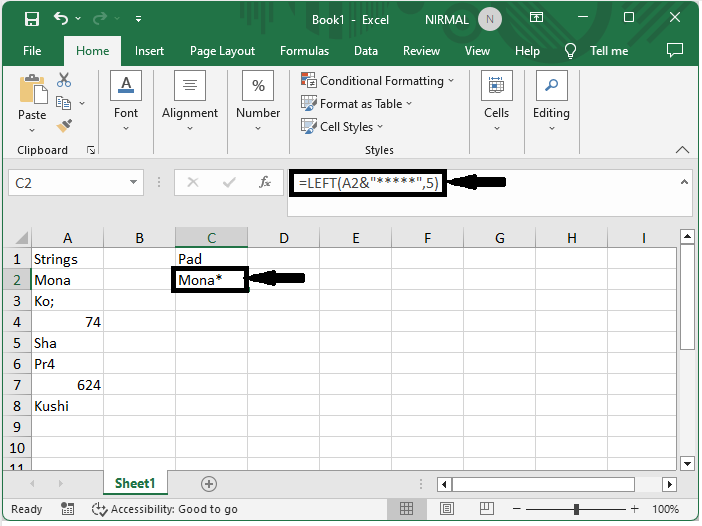Select cell with value 624
The height and width of the screenshot is (526, 702).
[67, 385]
